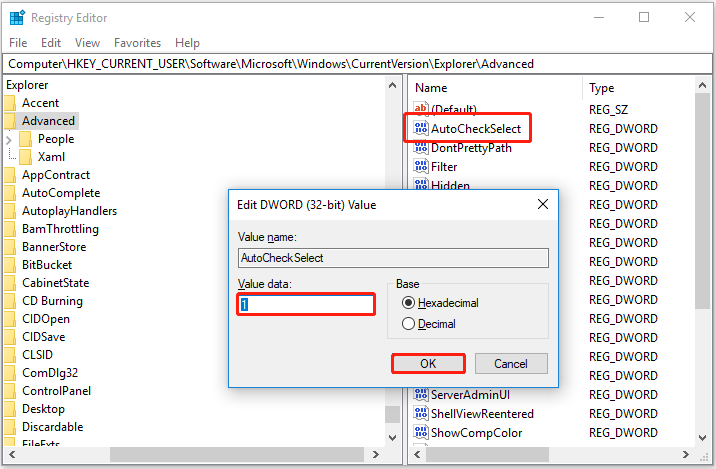
Task: Click the BannerStore folder icon
Action: (x=11, y=247)
